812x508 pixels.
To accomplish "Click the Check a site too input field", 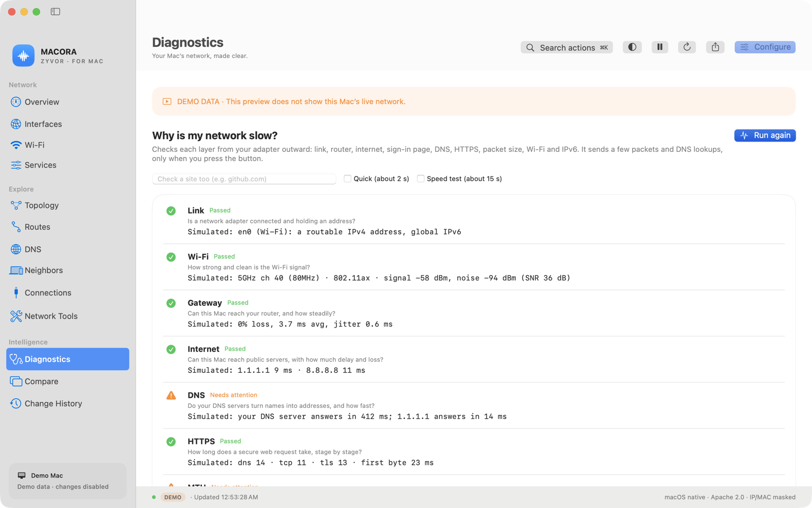I will (x=244, y=179).
